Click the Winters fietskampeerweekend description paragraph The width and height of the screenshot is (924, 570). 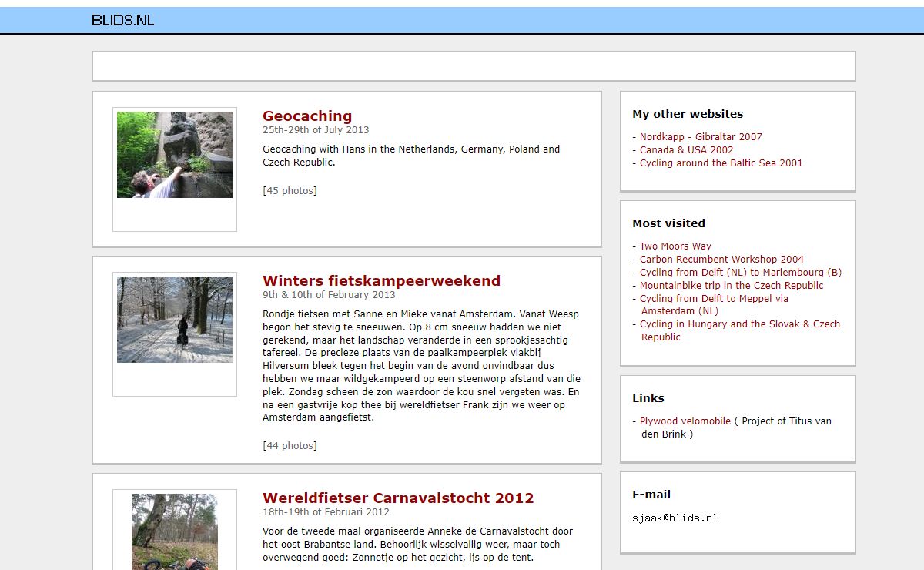(422, 366)
